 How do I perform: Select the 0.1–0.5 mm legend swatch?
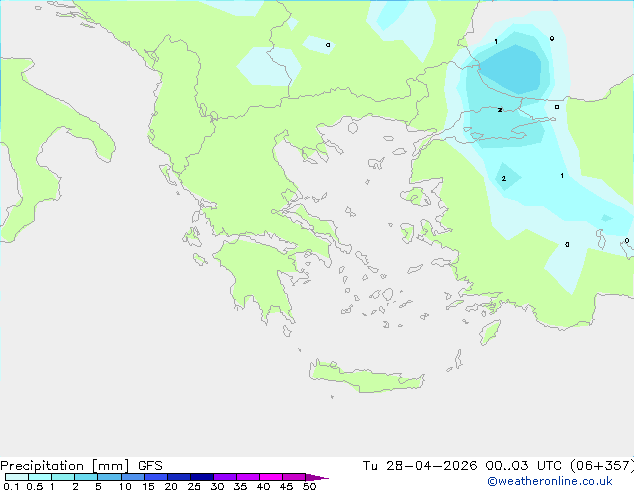click(x=17, y=477)
